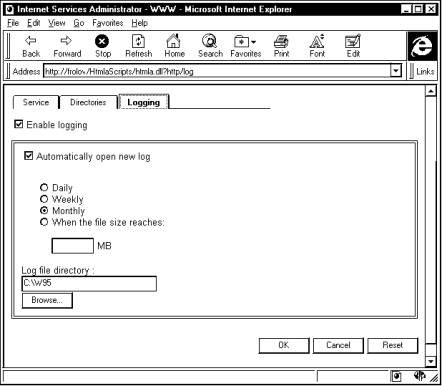
Task: Expand the Address bar dropdown arrow
Action: [x=395, y=71]
